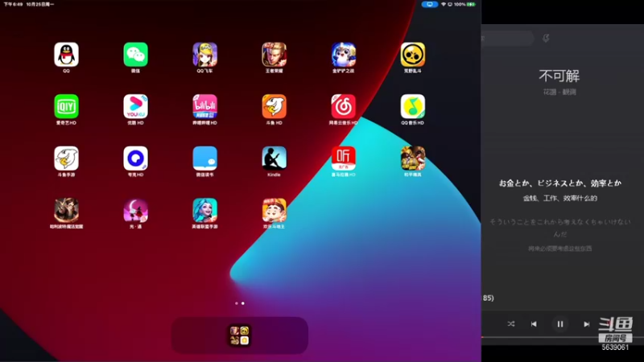The height and width of the screenshot is (362, 644).
Task: Launch the orange 斗鱼 HD app
Action: (275, 106)
